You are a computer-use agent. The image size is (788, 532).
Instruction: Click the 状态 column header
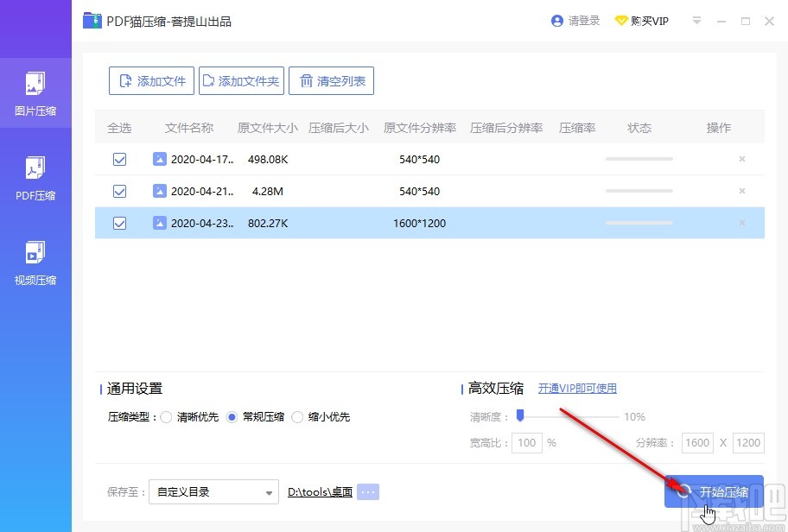pos(639,128)
